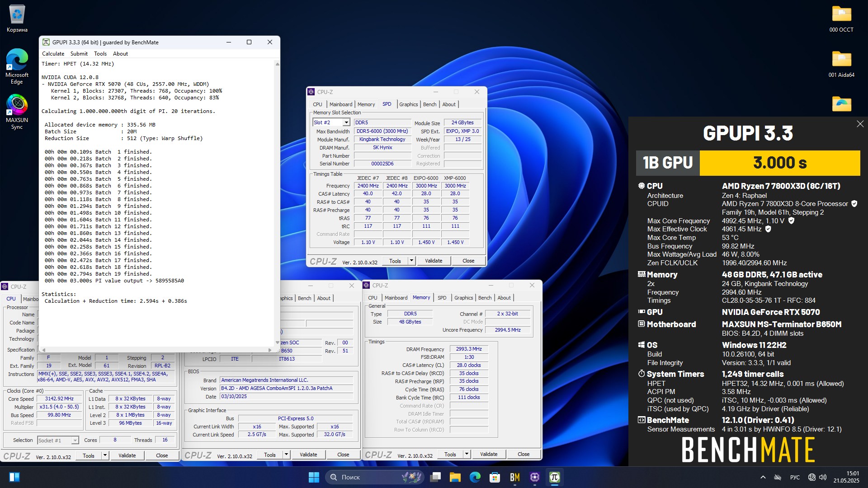The image size is (868, 488).
Task: Open the 001 Aida64 desktop folder
Action: (x=841, y=64)
